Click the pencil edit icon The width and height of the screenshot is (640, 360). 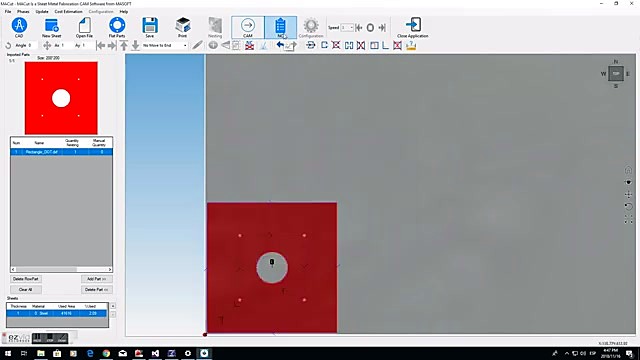197,45
